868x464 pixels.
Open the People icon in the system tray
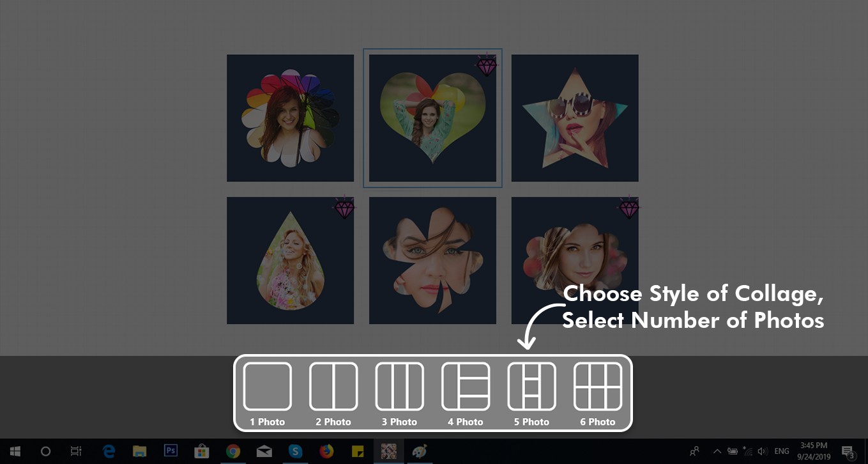pyautogui.click(x=695, y=451)
